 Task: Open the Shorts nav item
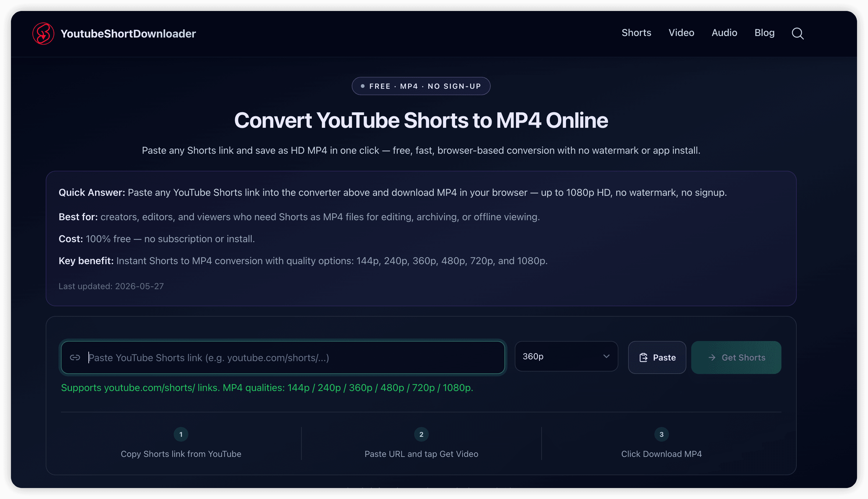636,33
